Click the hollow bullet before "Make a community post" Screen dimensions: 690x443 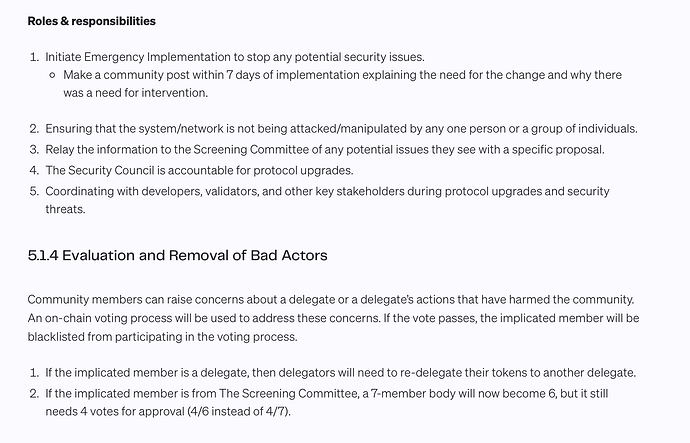52,75
